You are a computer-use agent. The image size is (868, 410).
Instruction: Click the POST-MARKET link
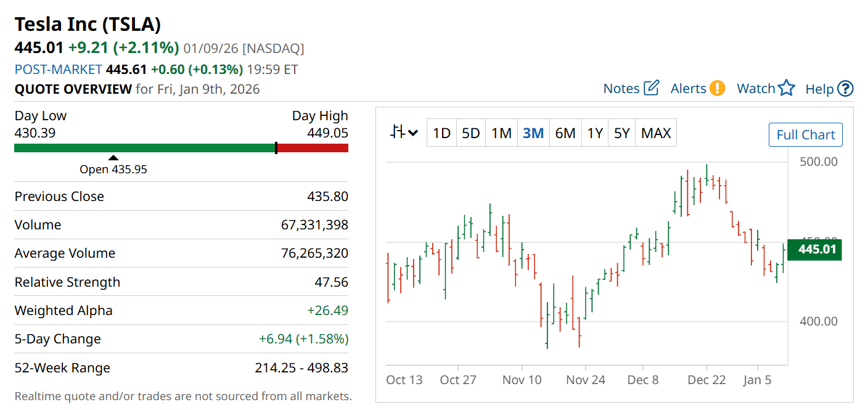(x=58, y=69)
